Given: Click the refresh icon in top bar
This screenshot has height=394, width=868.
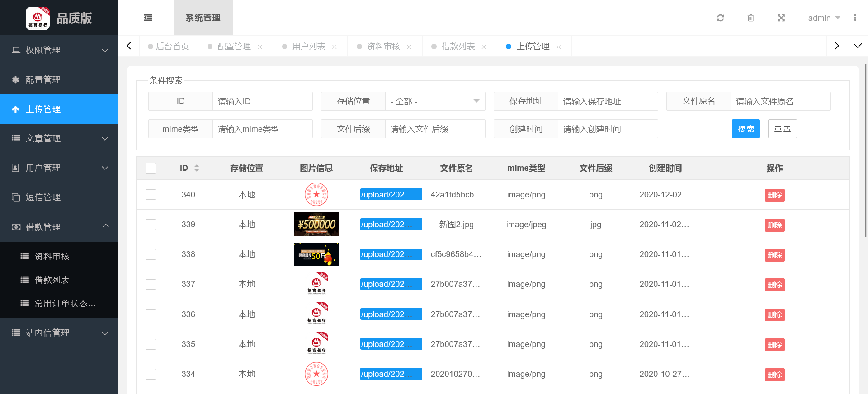Looking at the screenshot, I should click(721, 18).
